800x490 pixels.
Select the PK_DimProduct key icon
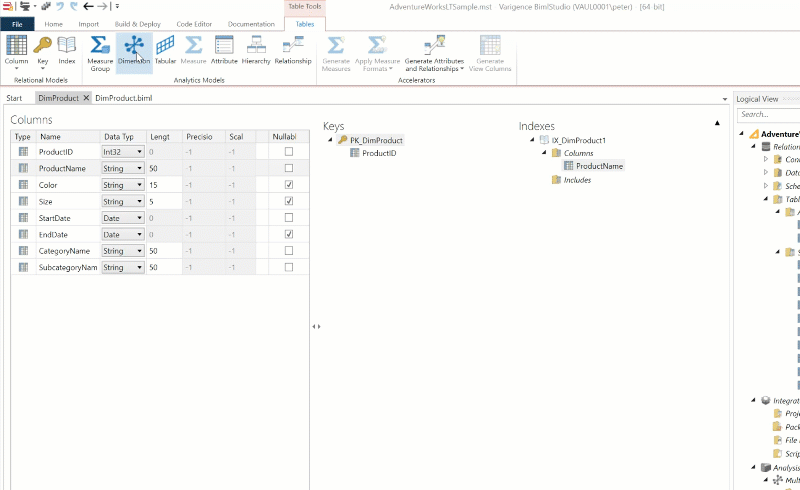pos(342,140)
